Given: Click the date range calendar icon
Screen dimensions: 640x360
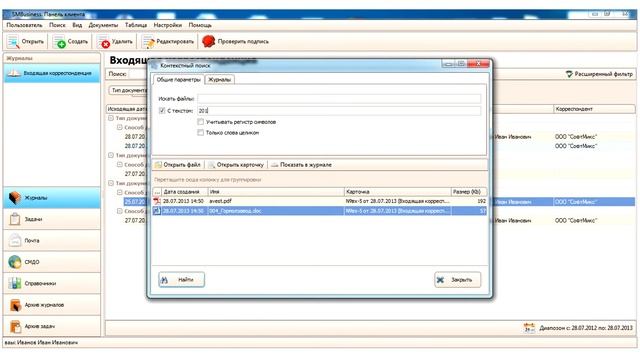Looking at the screenshot, I should [529, 327].
